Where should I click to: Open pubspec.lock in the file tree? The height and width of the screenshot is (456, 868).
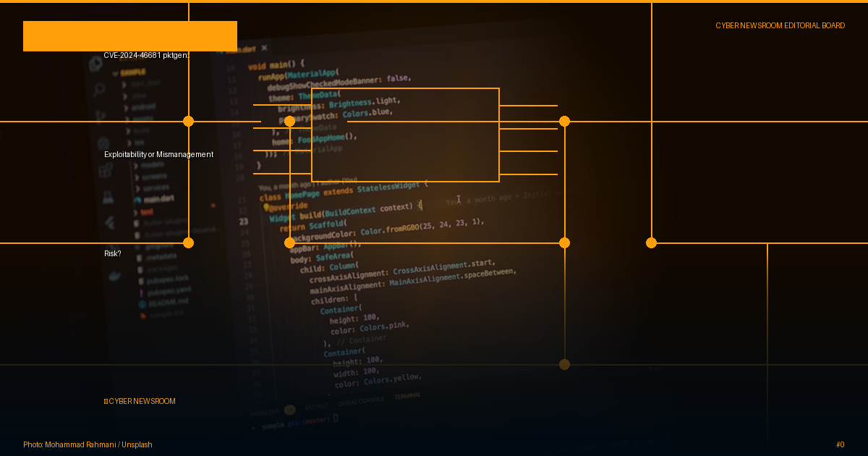point(163,278)
